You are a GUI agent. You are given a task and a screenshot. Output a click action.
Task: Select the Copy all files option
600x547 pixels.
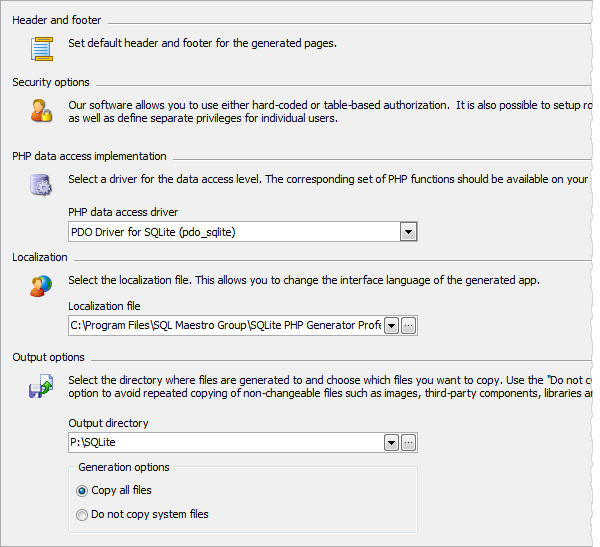click(x=82, y=490)
